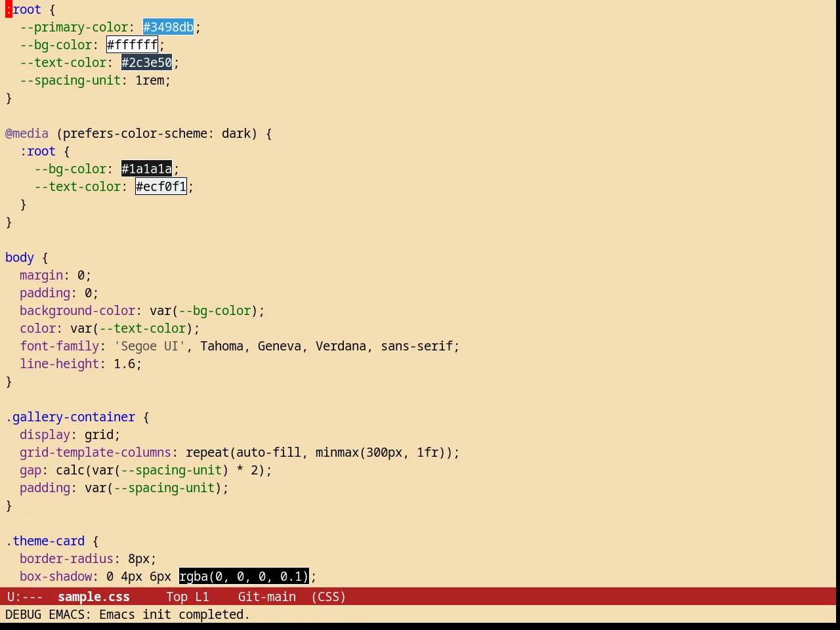Click the 'border-radius' property
The height and width of the screenshot is (630, 840).
click(x=66, y=558)
